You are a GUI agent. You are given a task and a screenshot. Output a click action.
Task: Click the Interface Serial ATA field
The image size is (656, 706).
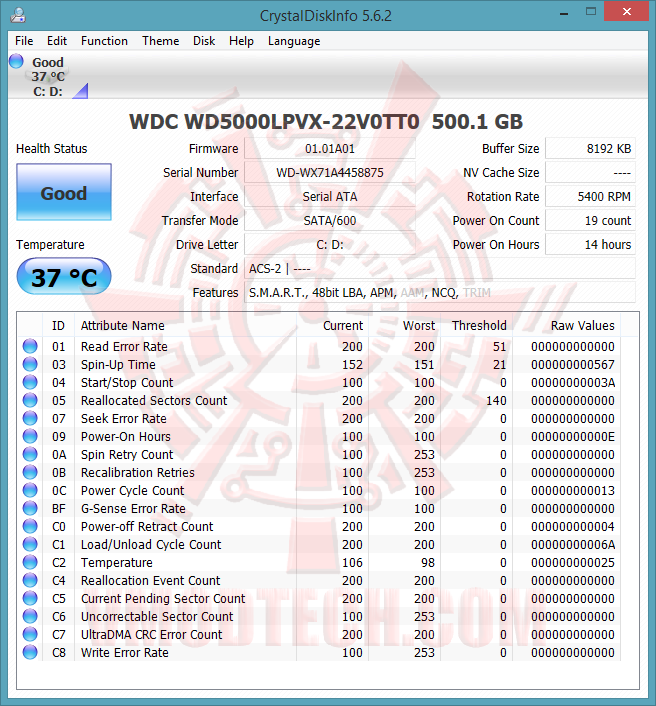coord(330,196)
